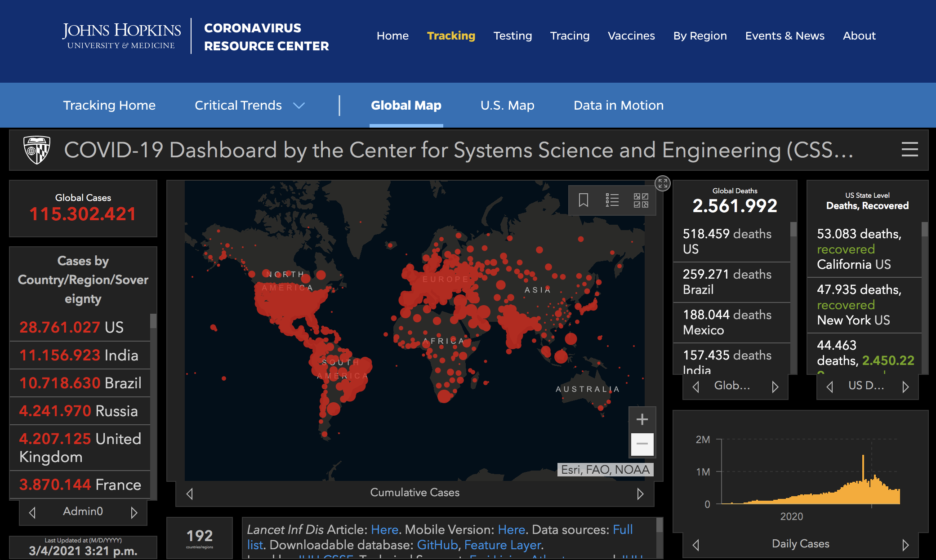Go to previous US Deaths panel tab
This screenshot has width=936, height=560.
pos(830,387)
